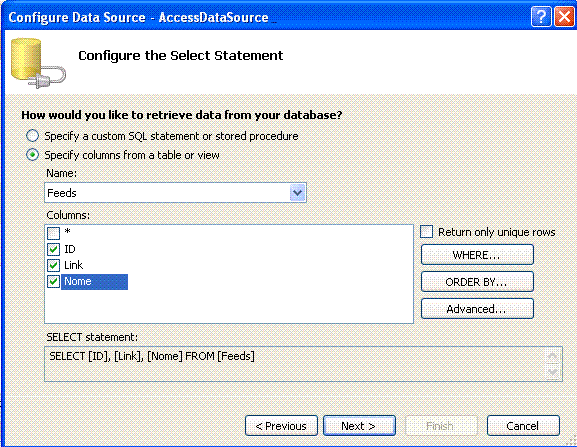Uncheck the ID column checkbox
Screen dimensions: 577x447
[x=53, y=249]
